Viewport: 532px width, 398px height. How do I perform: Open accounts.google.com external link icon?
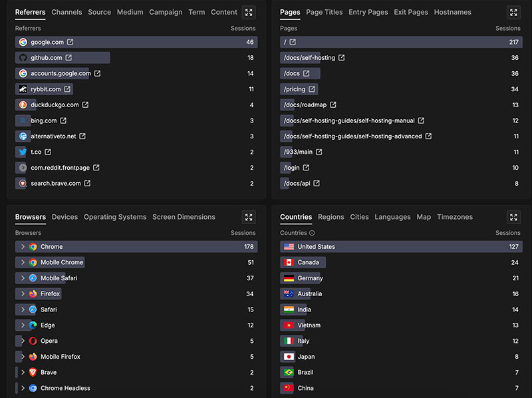pos(97,73)
